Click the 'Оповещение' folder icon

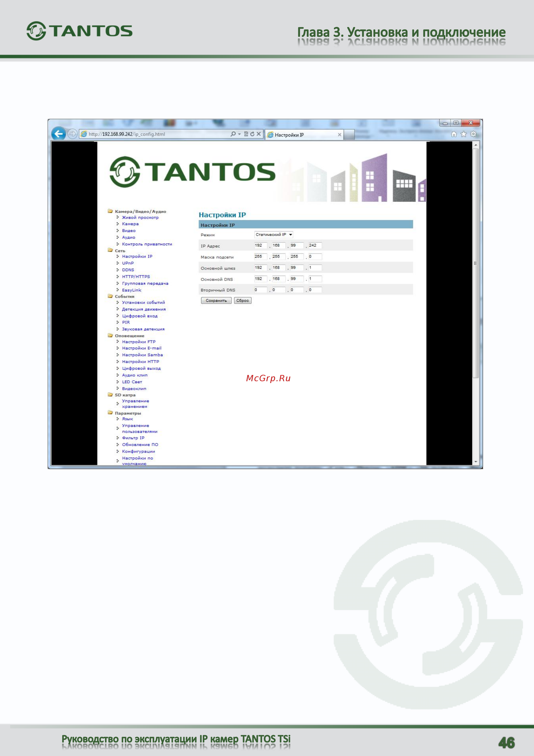pyautogui.click(x=110, y=335)
